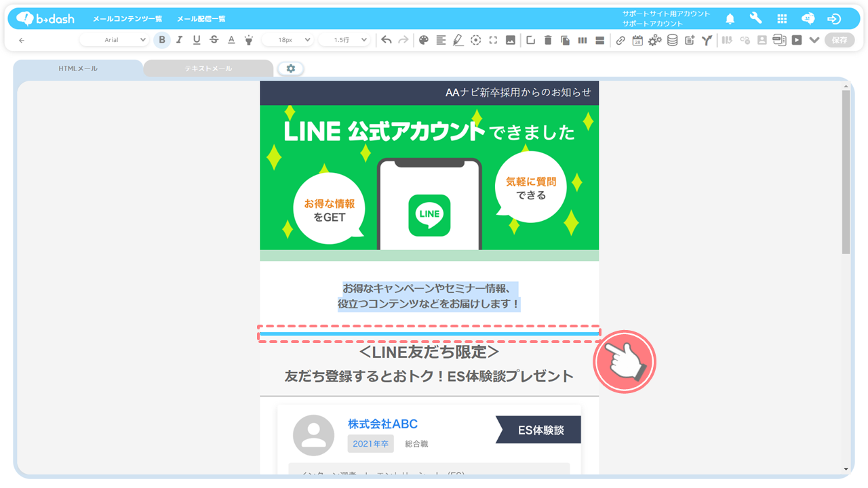Open notifications bell icon
Viewport: 868px width, 488px height.
coord(730,19)
